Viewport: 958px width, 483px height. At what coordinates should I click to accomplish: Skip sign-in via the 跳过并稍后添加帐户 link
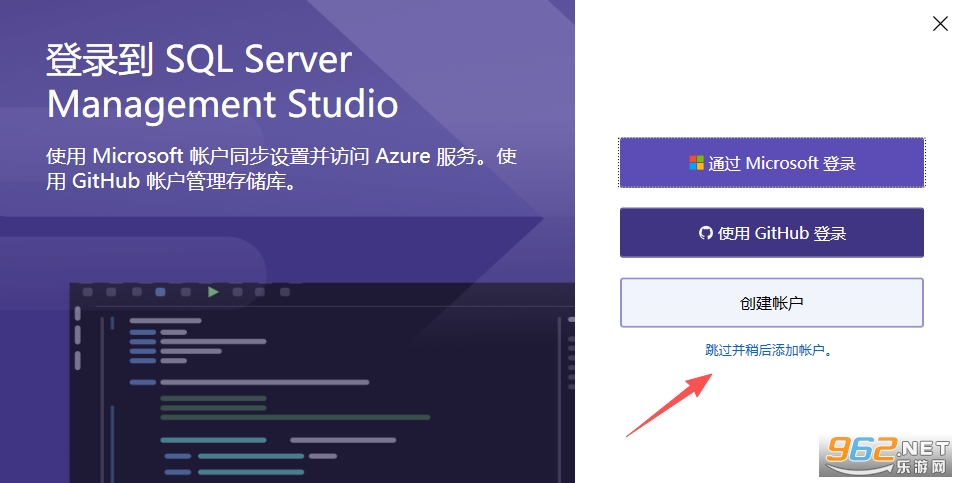click(x=769, y=350)
